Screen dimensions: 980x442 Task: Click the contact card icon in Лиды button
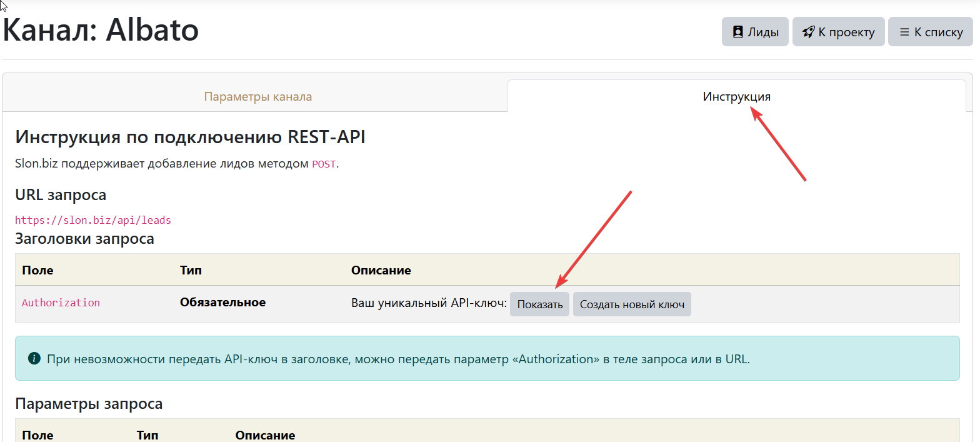pyautogui.click(x=738, y=32)
